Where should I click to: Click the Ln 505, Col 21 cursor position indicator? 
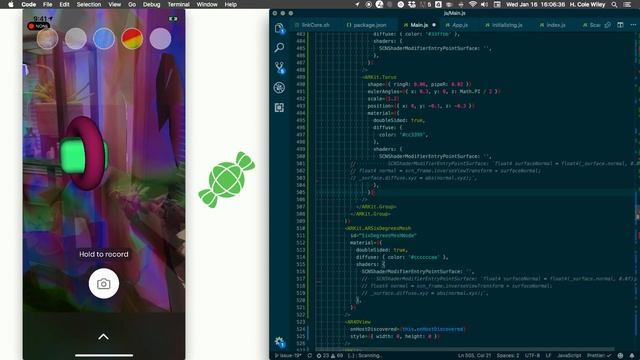pyautogui.click(x=474, y=356)
